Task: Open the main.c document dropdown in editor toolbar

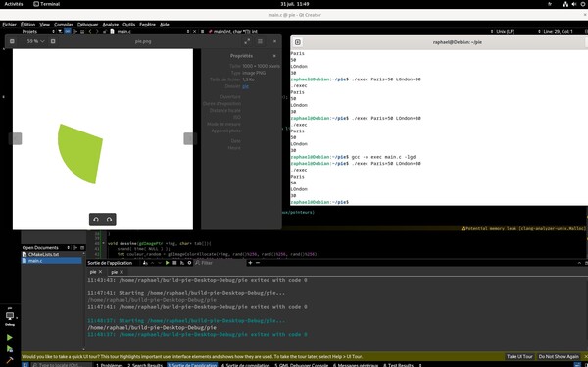Action: pos(150,32)
